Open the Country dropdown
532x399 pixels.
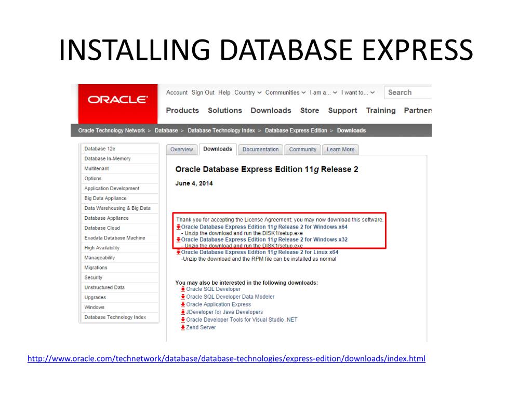248,92
